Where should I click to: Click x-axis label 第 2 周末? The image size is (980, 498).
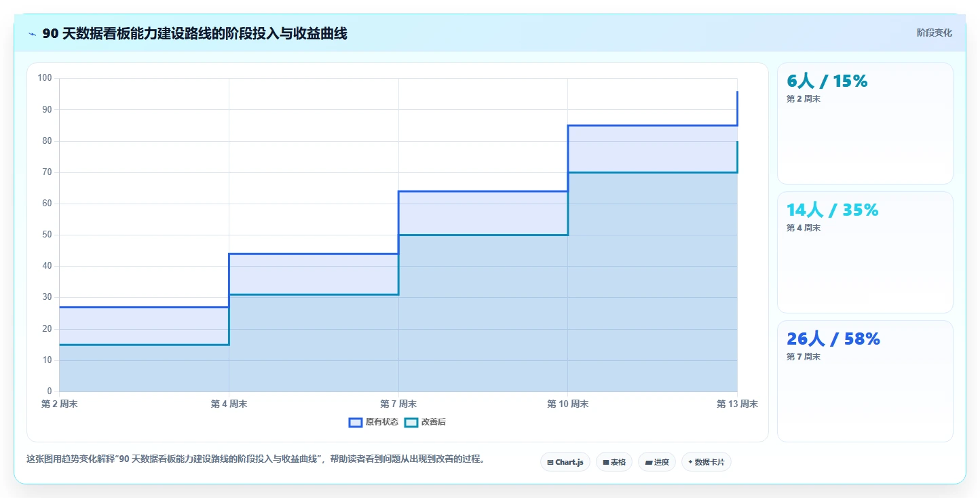59,404
